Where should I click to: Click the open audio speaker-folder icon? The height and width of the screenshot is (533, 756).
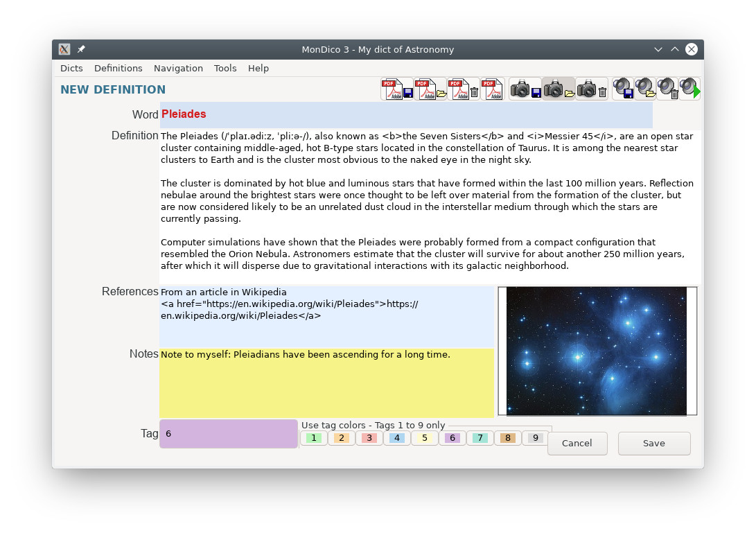point(646,89)
